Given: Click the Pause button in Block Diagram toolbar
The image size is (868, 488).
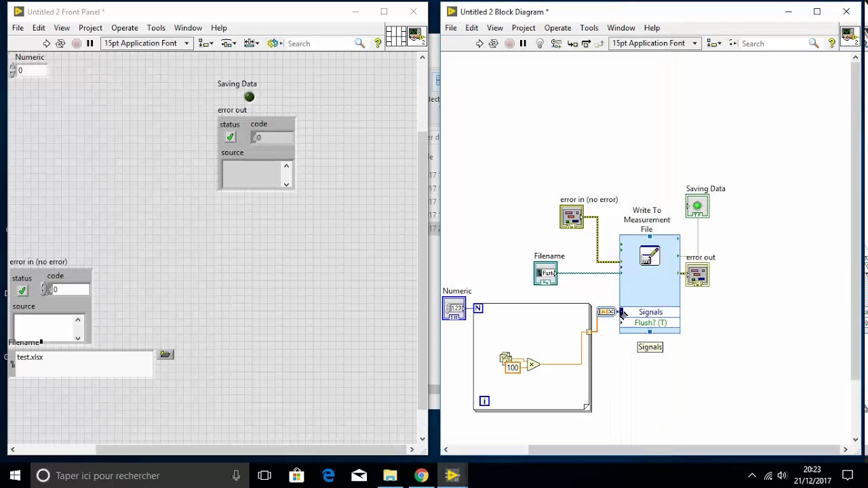Looking at the screenshot, I should click(523, 43).
